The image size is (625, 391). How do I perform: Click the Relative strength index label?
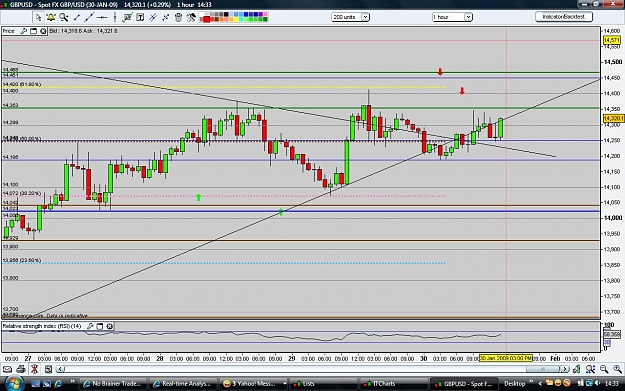[42, 326]
